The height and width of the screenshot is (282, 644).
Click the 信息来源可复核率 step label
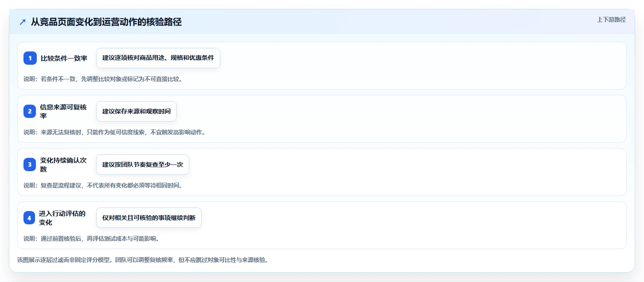tap(63, 111)
